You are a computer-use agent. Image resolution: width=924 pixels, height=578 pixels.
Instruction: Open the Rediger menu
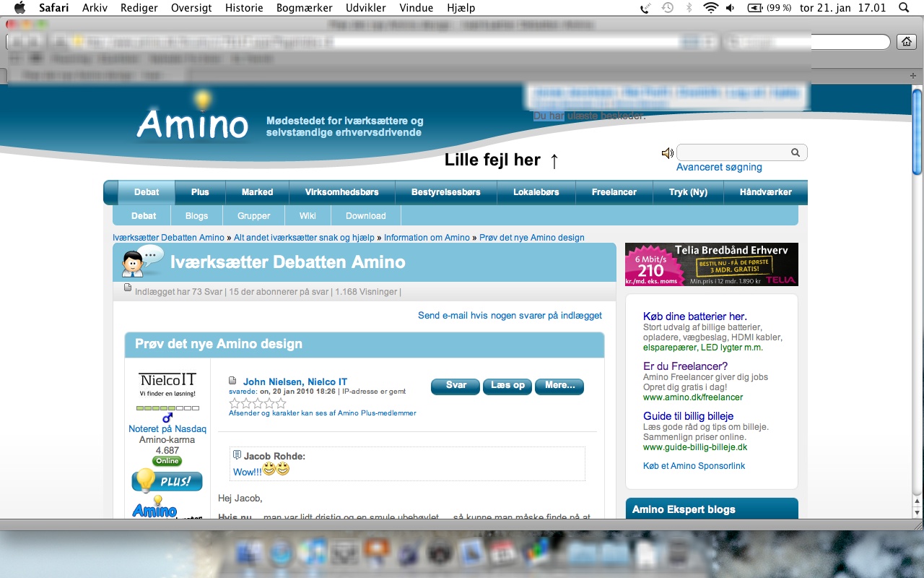[x=139, y=8]
